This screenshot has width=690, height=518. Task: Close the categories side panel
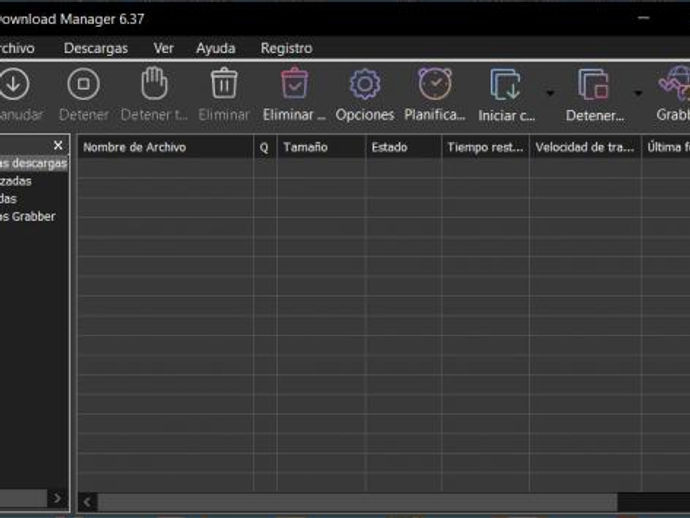[x=58, y=145]
